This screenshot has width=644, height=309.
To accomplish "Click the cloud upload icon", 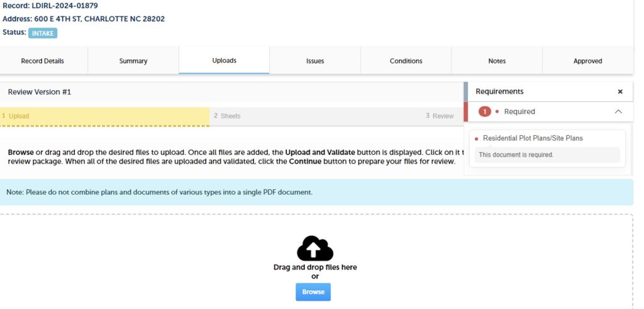I will pos(315,249).
